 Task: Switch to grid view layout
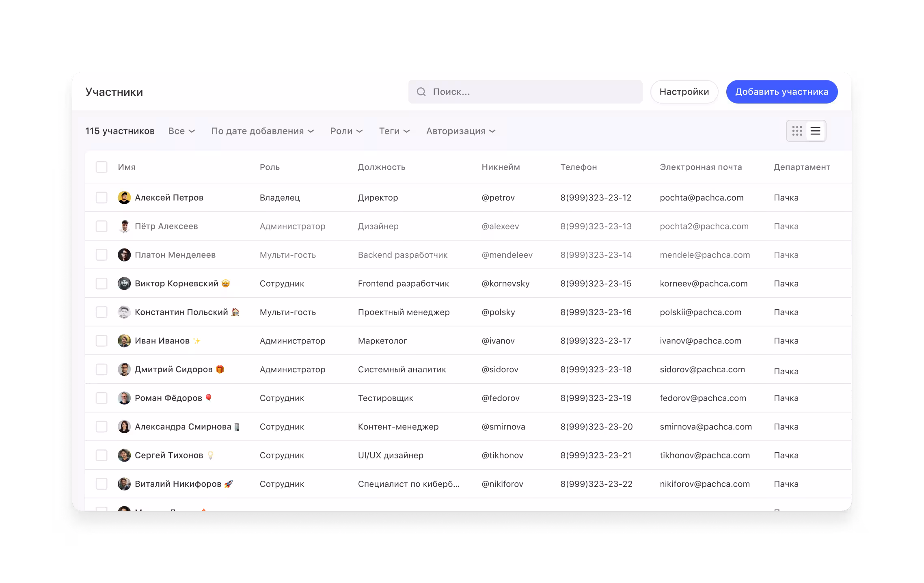pos(797,131)
